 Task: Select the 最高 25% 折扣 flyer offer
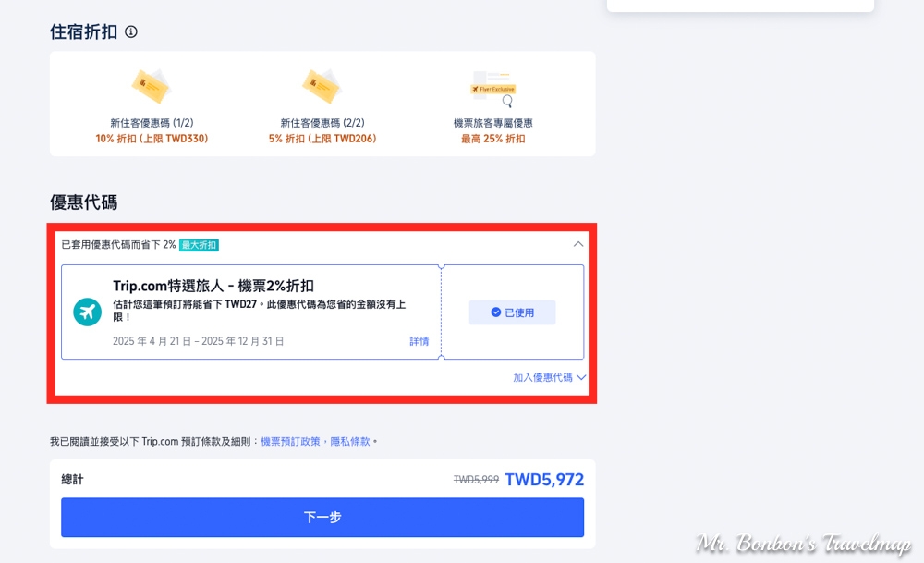point(492,139)
